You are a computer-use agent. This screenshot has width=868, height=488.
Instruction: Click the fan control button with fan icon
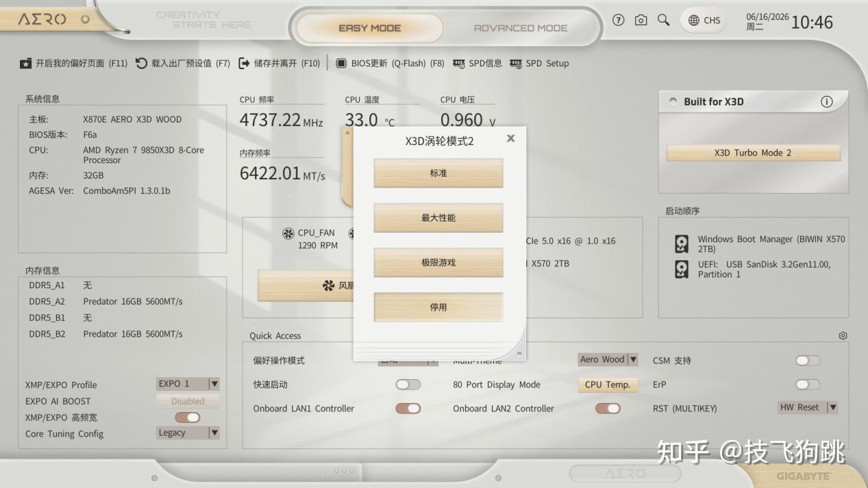pyautogui.click(x=306, y=285)
